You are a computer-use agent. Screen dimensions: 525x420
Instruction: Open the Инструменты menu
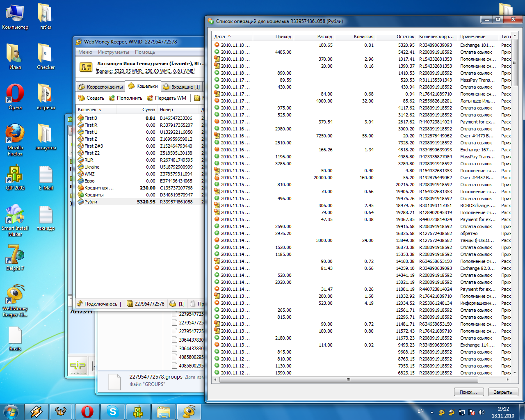[114, 52]
